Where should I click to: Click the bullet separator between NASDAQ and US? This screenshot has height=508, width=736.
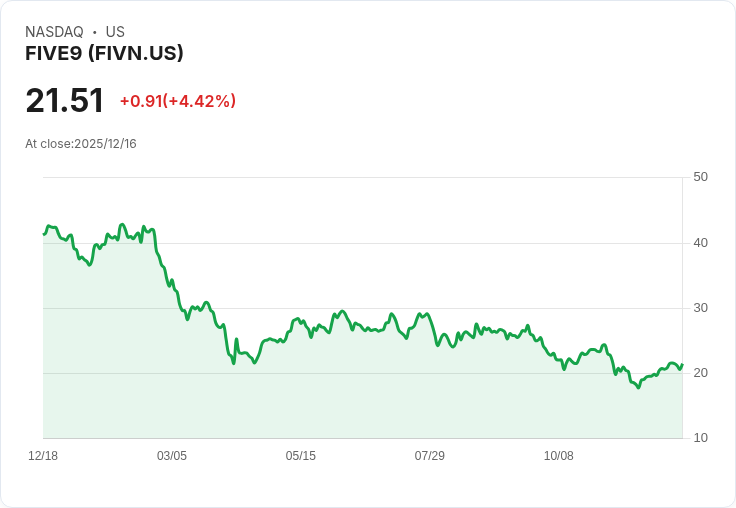pos(95,32)
